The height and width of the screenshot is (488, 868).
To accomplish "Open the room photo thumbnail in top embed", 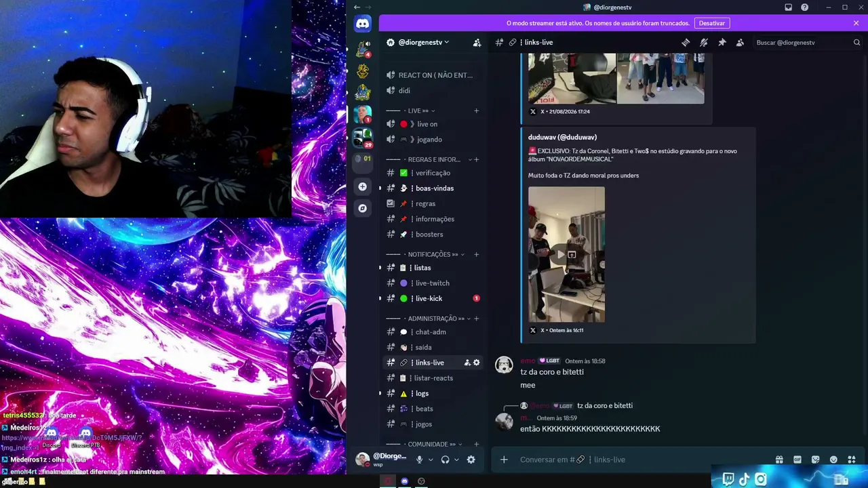I will tap(572, 79).
